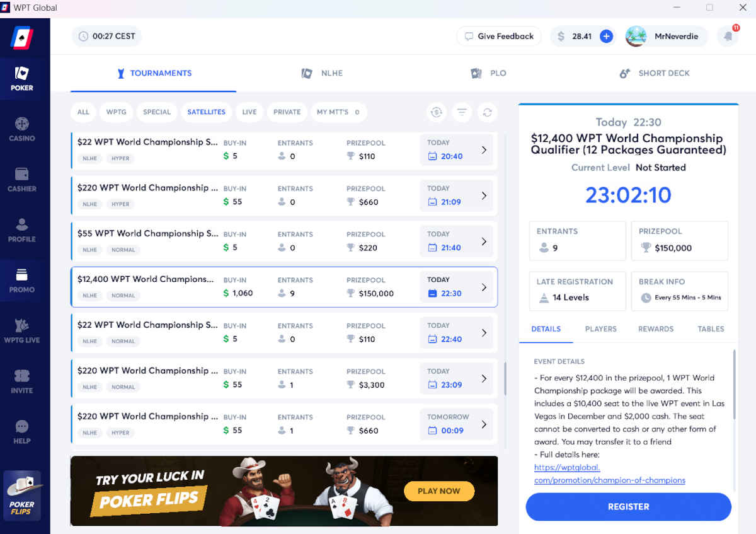Select the PRIVATE tournament filter
The image size is (756, 534).
(x=287, y=112)
